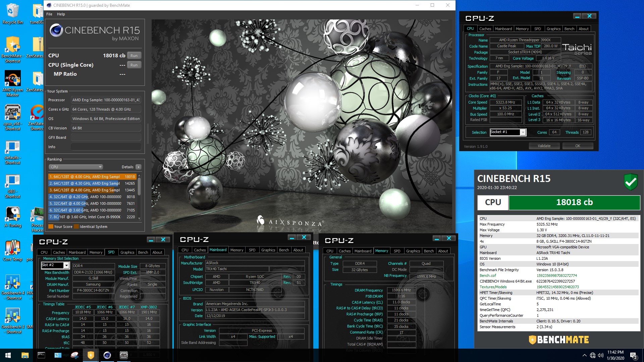Screen dimensions: 644x362
Task: Click the Textures/Models green link text
Action: tap(493, 287)
